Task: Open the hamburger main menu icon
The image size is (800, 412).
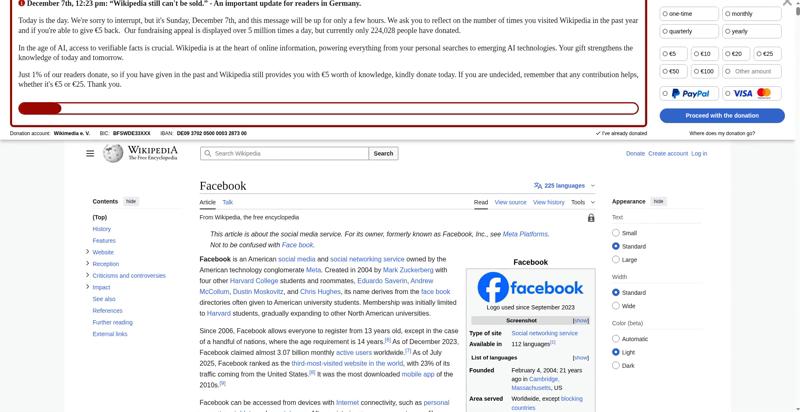Action: pos(90,153)
